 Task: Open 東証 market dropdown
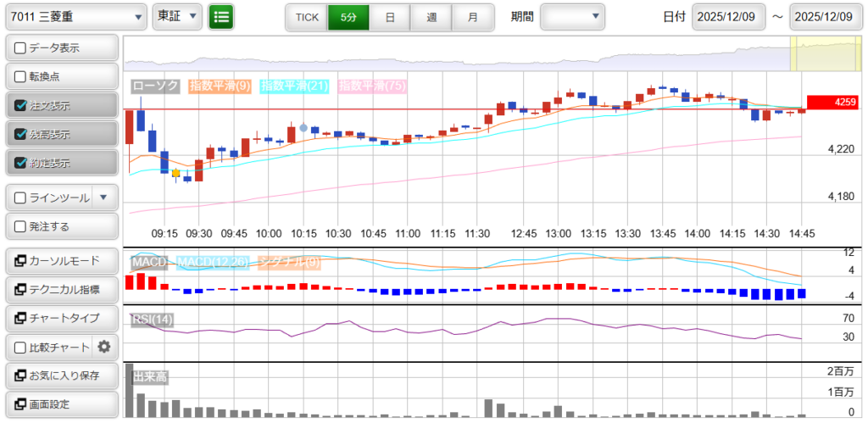point(177,16)
